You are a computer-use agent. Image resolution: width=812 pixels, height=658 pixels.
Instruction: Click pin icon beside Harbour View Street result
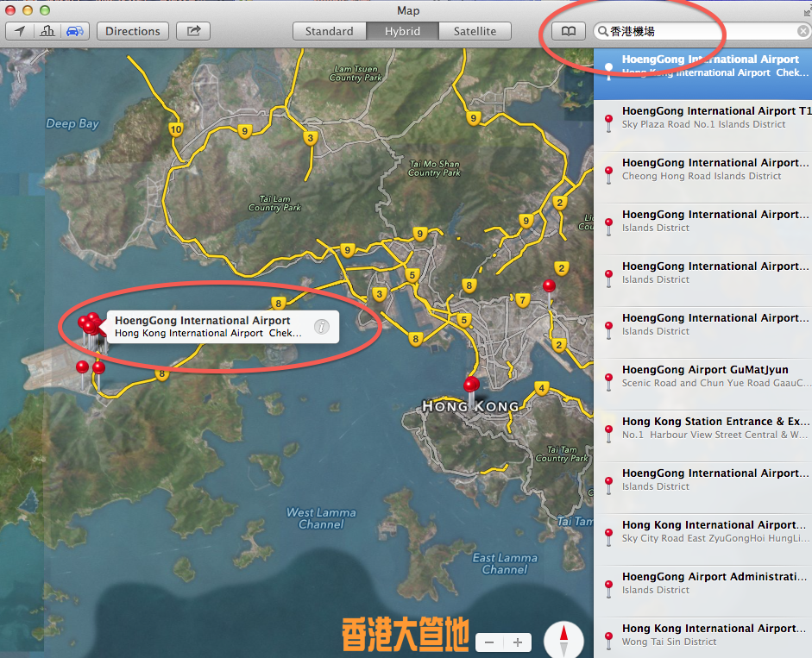point(609,435)
